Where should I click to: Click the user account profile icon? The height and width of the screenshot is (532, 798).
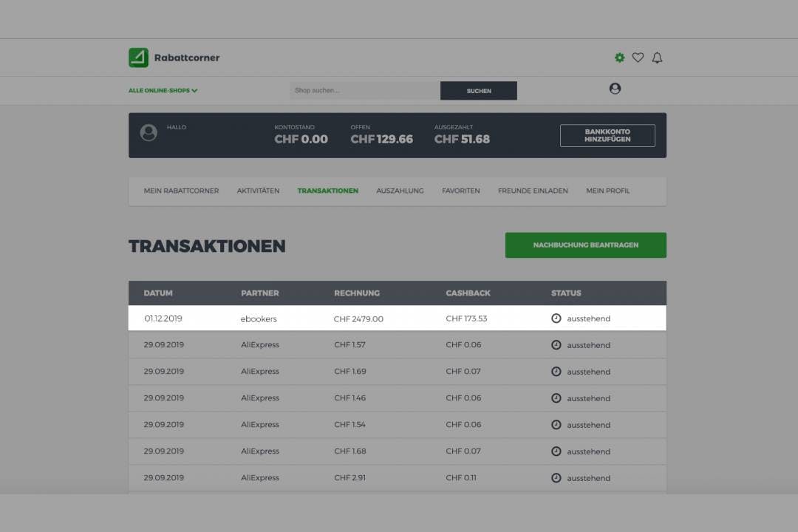tap(614, 89)
